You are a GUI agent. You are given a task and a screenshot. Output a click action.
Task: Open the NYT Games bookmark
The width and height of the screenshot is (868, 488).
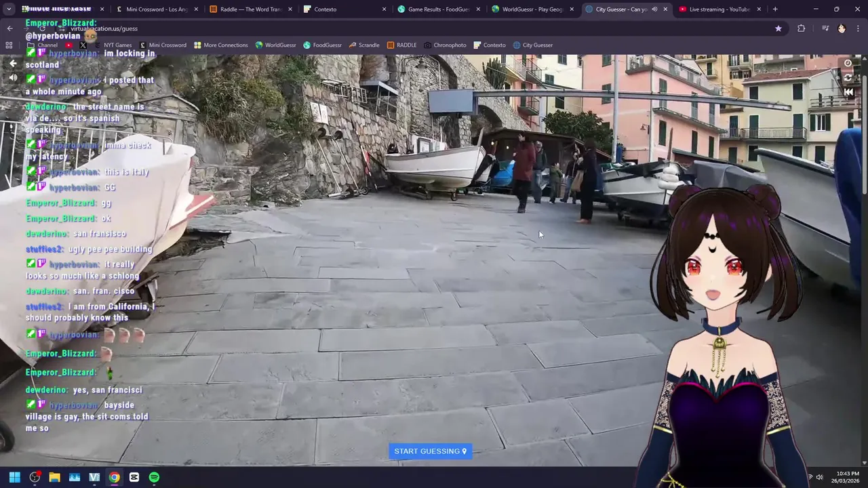112,45
